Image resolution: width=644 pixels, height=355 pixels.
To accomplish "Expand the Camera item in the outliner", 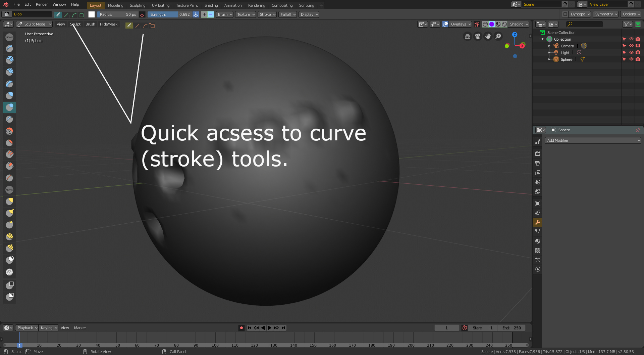I will 549,46.
